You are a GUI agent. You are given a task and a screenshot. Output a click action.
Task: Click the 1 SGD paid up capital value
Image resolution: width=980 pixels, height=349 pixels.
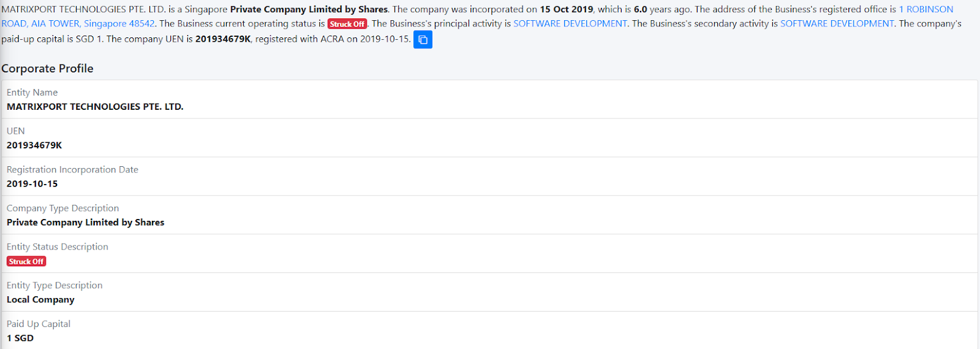[x=20, y=339]
